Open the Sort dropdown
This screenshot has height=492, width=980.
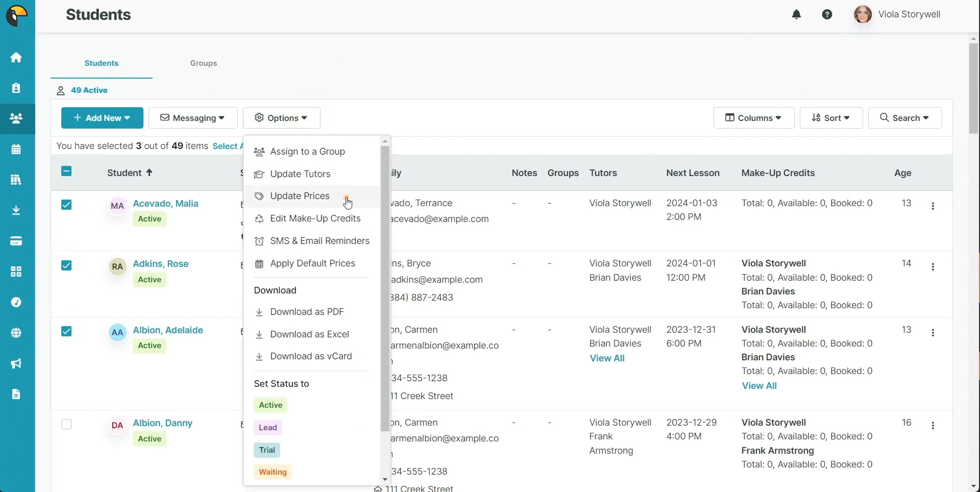pos(830,118)
